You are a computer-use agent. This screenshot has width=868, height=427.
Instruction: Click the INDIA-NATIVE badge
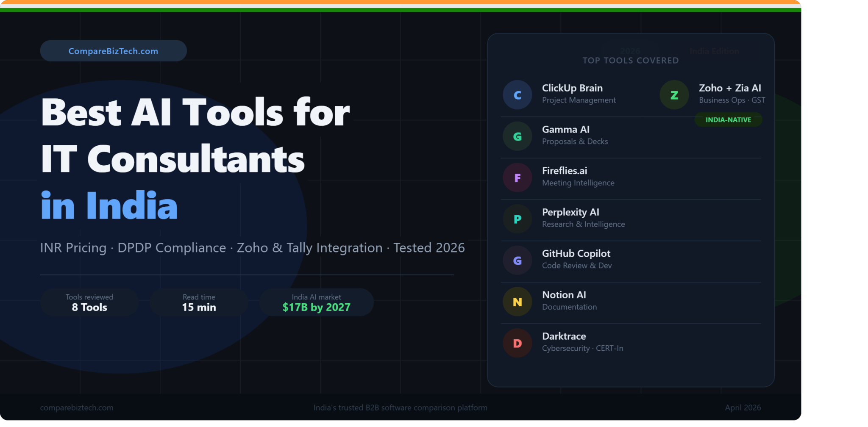pos(728,120)
